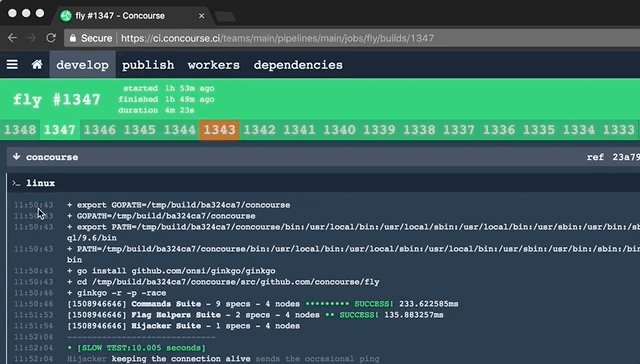Click the Concourse tab favicon
The width and height of the screenshot is (640, 364).
66,16
